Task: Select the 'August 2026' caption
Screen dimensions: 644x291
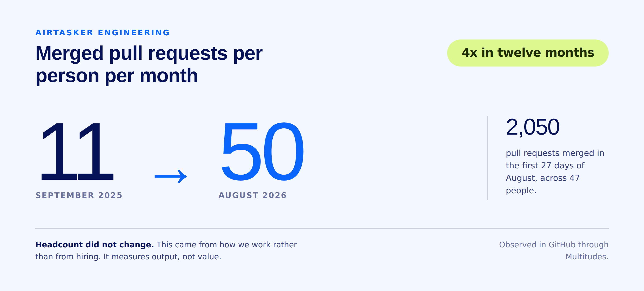Action: tap(252, 195)
